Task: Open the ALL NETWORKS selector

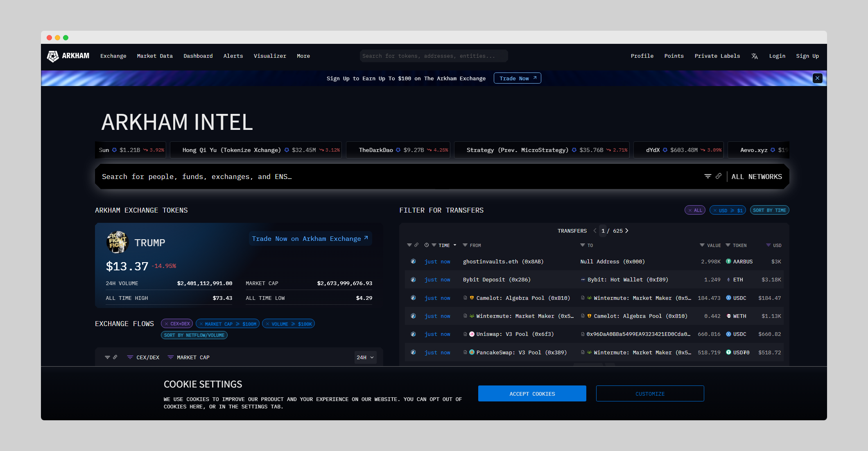Action: coord(757,177)
